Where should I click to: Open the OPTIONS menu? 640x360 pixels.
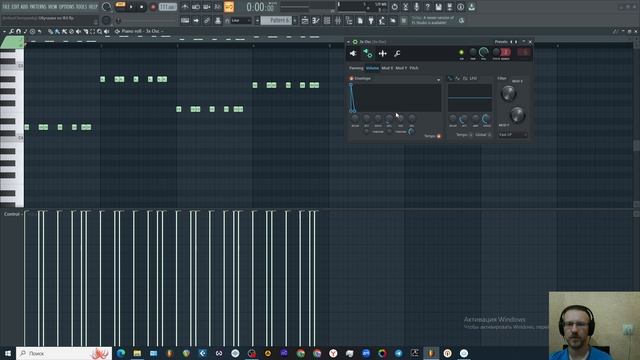67,7
